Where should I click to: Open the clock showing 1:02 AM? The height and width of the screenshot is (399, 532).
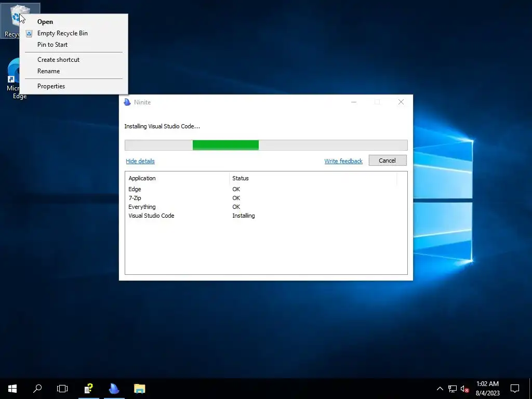pyautogui.click(x=487, y=389)
